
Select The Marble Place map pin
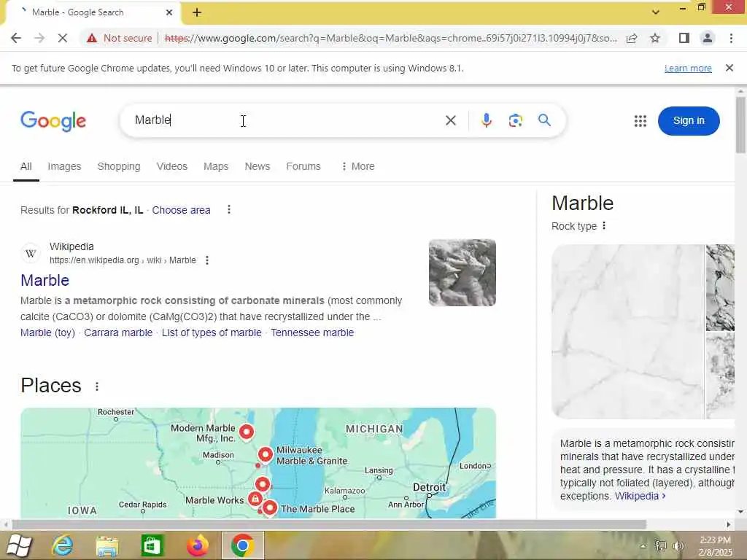click(270, 508)
